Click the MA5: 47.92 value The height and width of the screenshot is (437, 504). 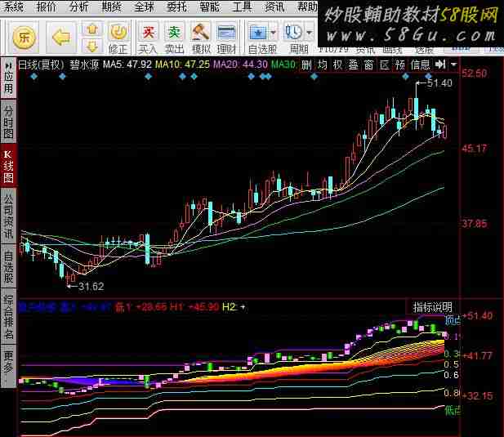coord(127,65)
